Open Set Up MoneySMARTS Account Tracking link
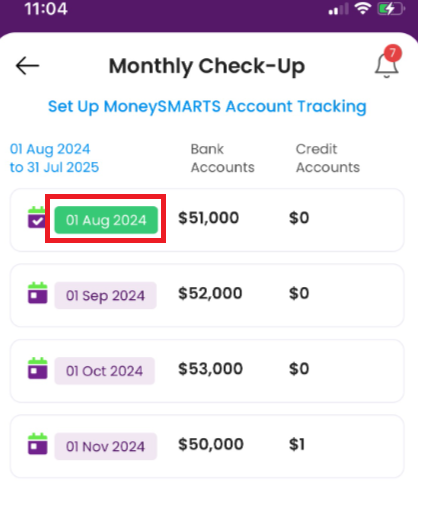422x508 pixels. click(207, 107)
